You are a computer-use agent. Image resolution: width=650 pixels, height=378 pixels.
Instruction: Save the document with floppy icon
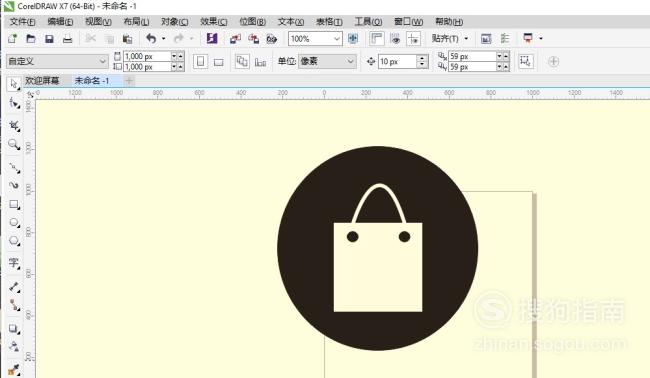[49, 39]
